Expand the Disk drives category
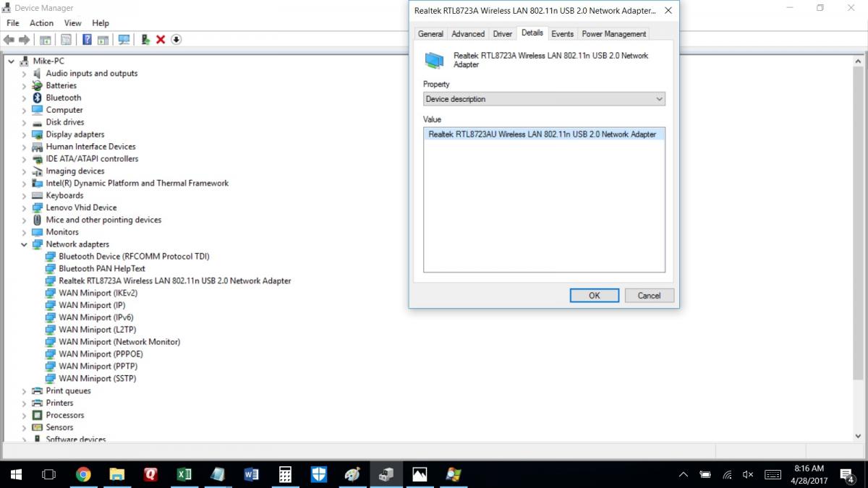Image resolution: width=868 pixels, height=488 pixels. pos(25,122)
